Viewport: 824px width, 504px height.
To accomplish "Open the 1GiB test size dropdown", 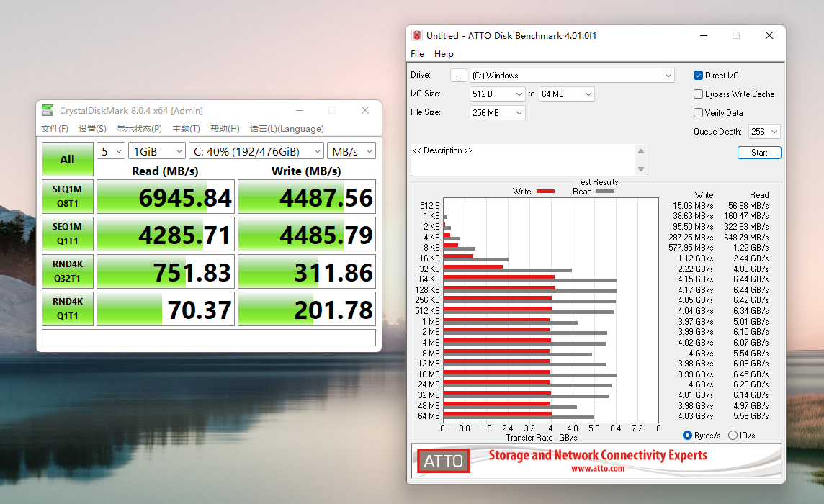I will [x=157, y=151].
